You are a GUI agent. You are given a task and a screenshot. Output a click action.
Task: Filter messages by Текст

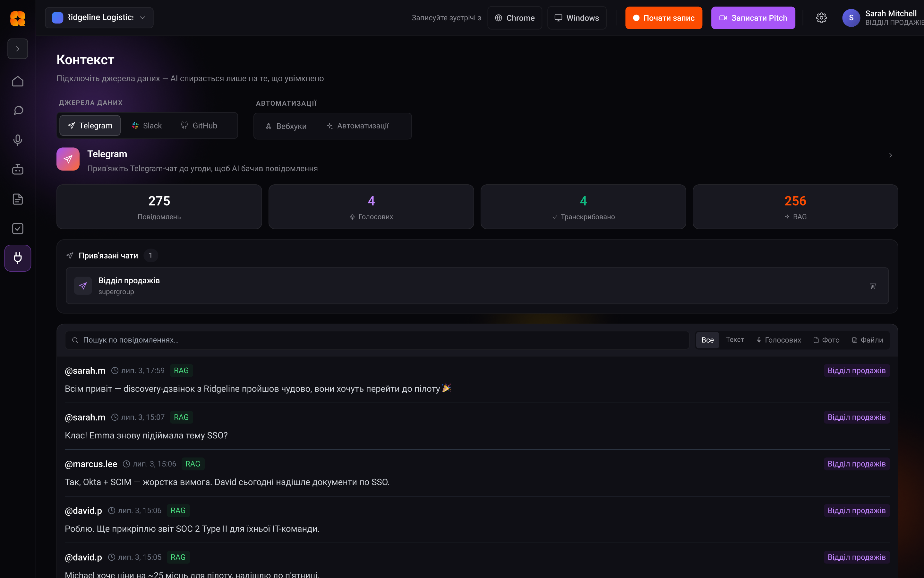pyautogui.click(x=735, y=339)
